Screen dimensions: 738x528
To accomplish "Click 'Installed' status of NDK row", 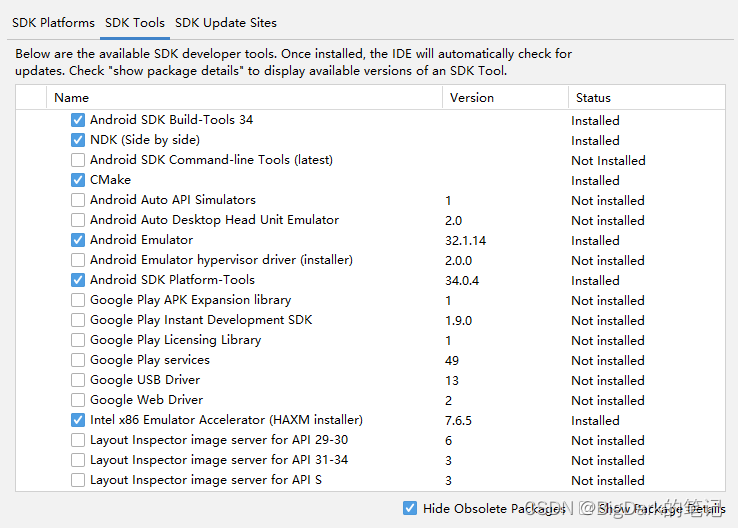I will pos(595,141).
